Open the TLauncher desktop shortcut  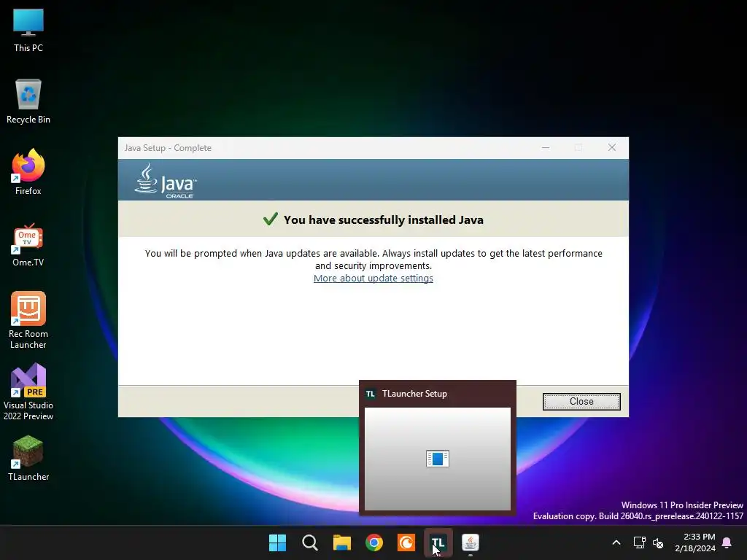(28, 458)
